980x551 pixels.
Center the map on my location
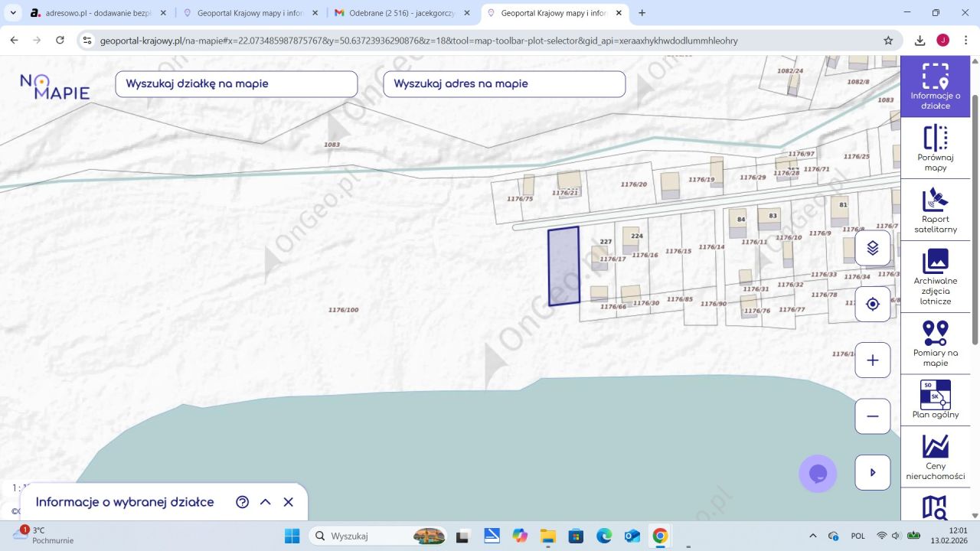[873, 304]
